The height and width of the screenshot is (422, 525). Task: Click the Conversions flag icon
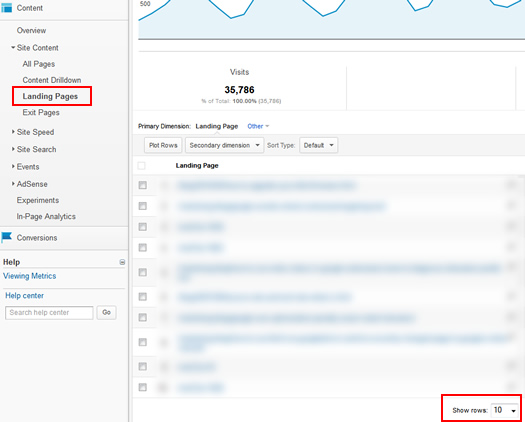click(6, 237)
